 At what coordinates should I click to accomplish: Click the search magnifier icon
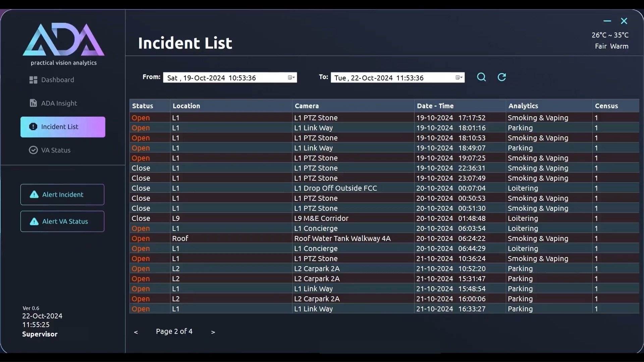[481, 77]
